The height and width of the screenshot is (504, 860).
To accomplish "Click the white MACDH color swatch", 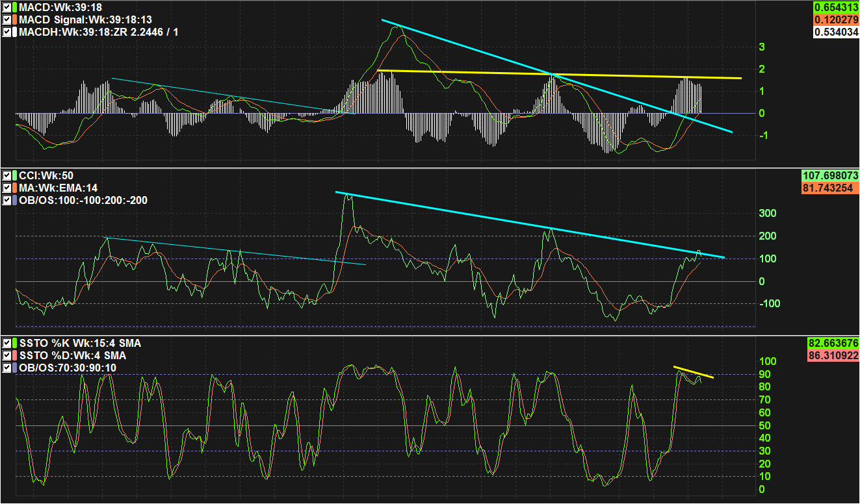I will [x=14, y=32].
